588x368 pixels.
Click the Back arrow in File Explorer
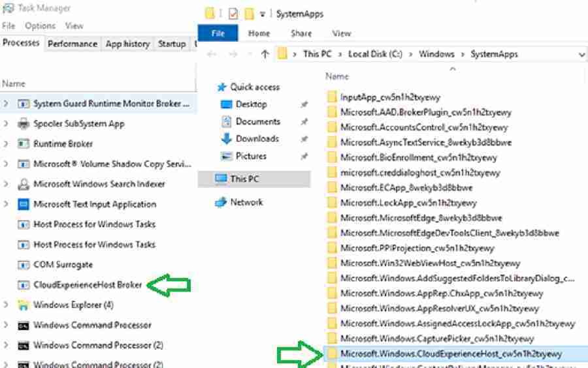tap(212, 54)
